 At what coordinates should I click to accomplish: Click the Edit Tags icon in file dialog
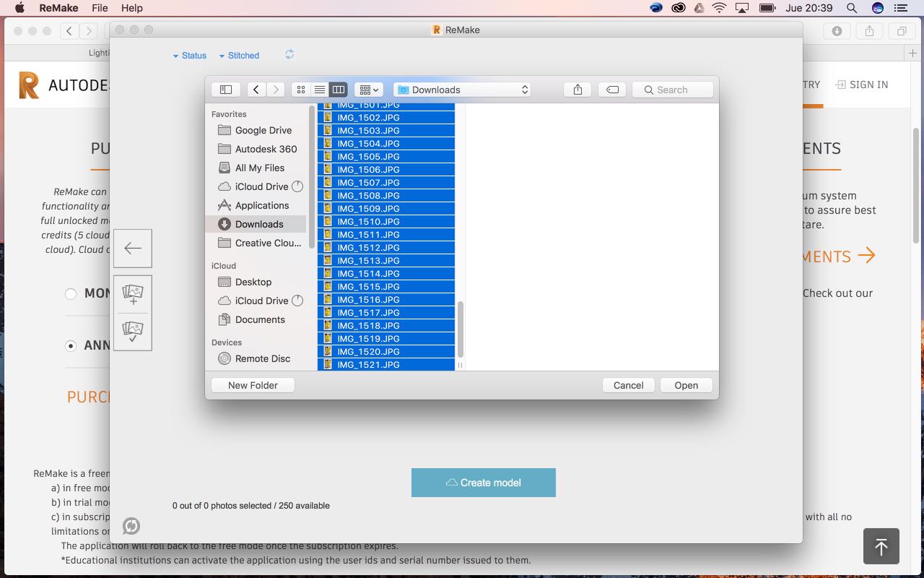point(612,90)
